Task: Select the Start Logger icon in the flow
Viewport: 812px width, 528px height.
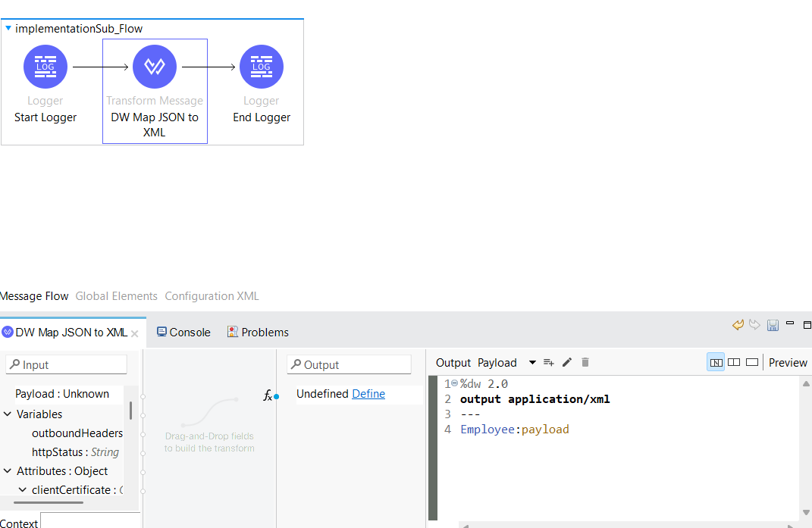Action: (45, 67)
